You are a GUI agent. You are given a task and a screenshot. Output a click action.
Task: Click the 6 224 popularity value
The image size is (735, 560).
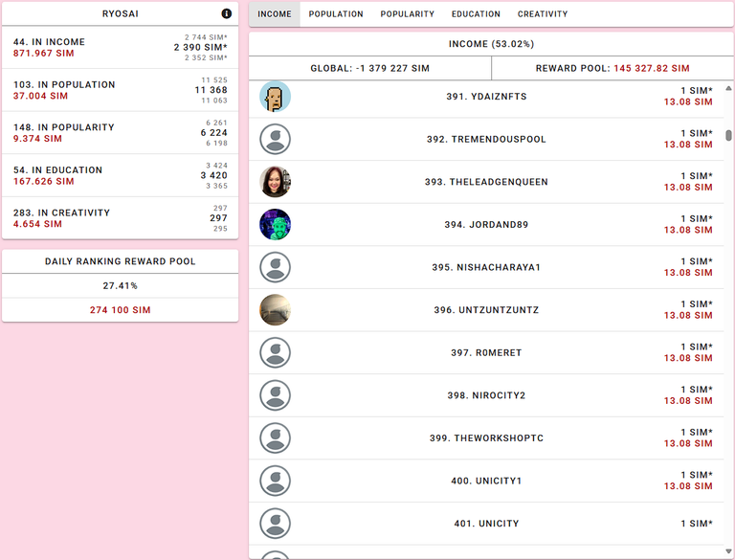coord(213,133)
